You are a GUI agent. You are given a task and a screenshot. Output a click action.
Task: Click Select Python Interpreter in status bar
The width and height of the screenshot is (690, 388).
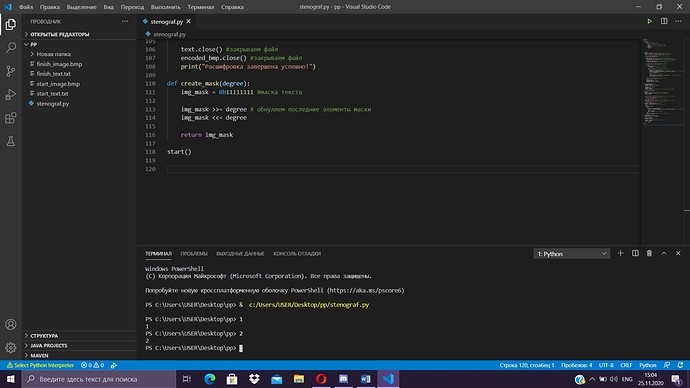pyautogui.click(x=40, y=365)
